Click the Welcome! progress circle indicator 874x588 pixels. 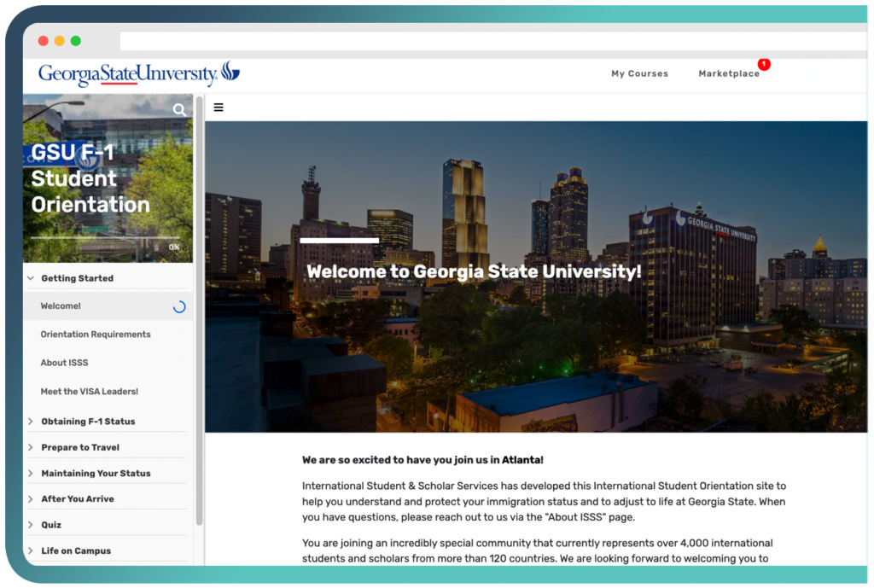tap(179, 307)
